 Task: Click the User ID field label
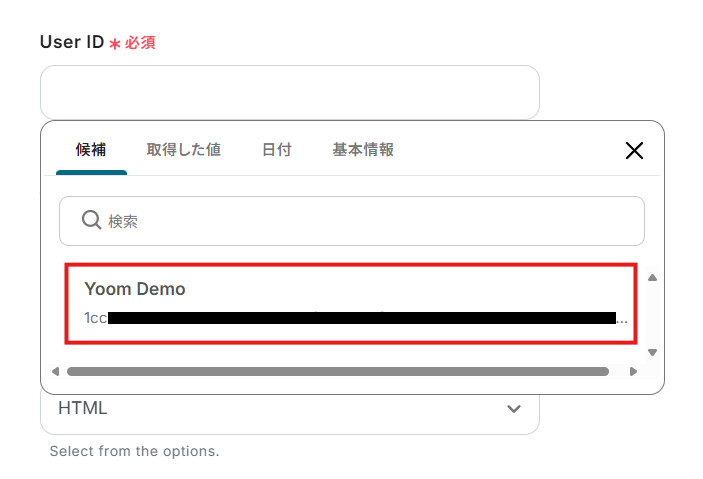click(72, 42)
